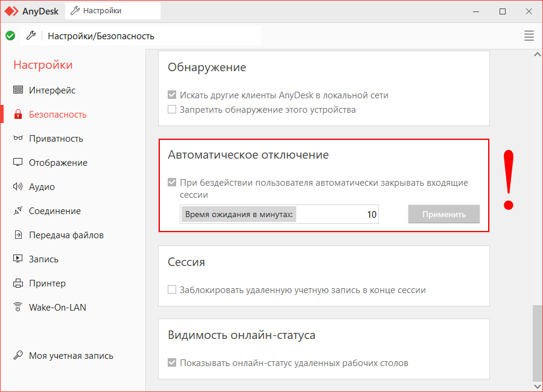Enable Запретить обнаружение этого устройства

tap(172, 110)
